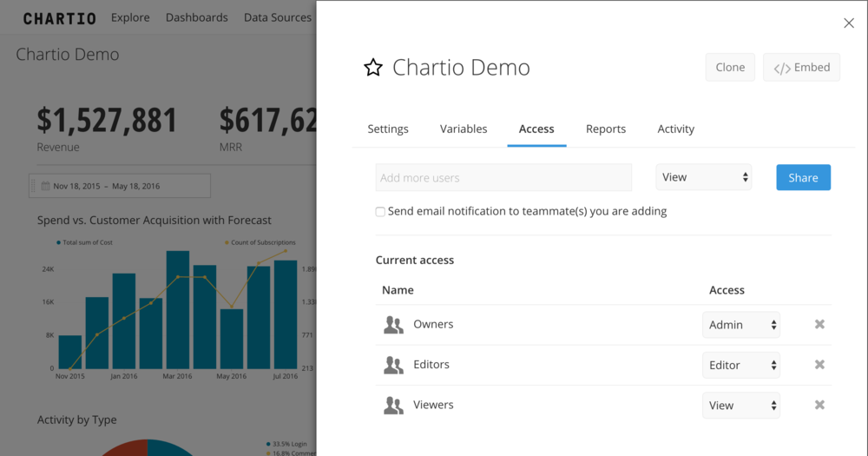Click the Access column header
The image size is (868, 456).
pos(727,290)
